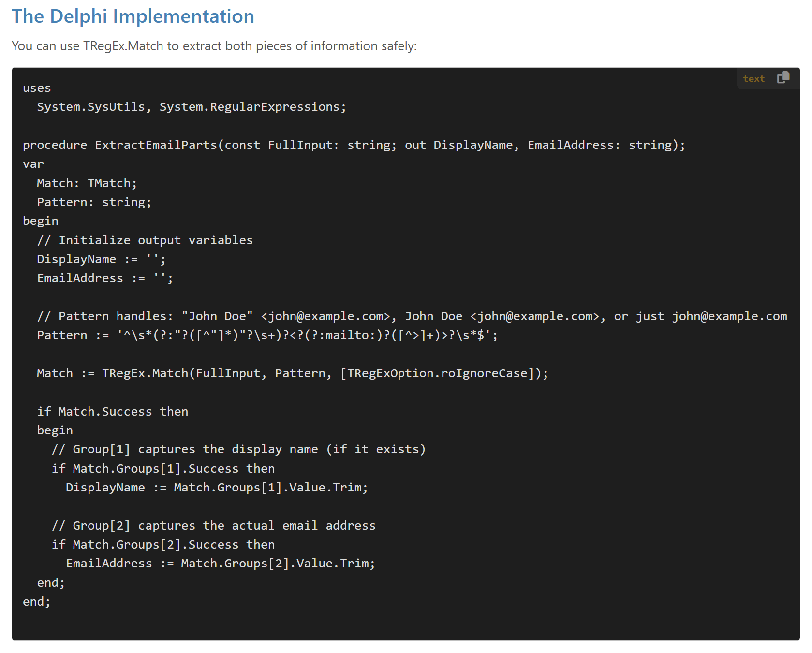Click "DisplayName := '';" line
The image size is (812, 653).
102,259
